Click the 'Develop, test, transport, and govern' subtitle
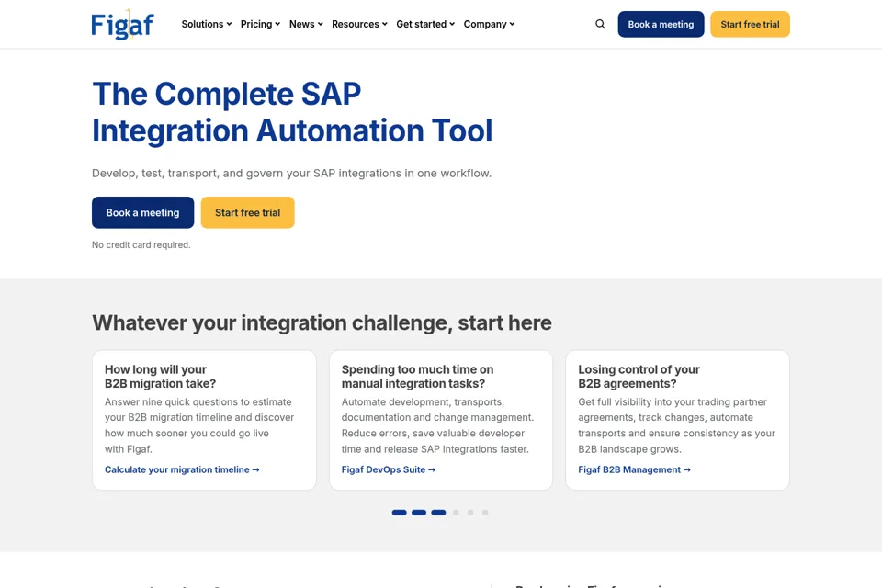This screenshot has width=882, height=588. click(x=291, y=174)
